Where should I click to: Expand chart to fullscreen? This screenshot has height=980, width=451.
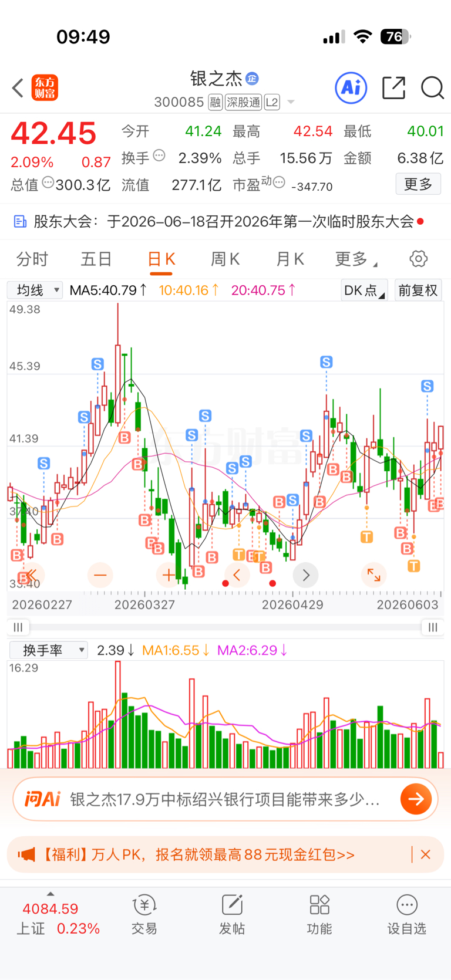[373, 575]
